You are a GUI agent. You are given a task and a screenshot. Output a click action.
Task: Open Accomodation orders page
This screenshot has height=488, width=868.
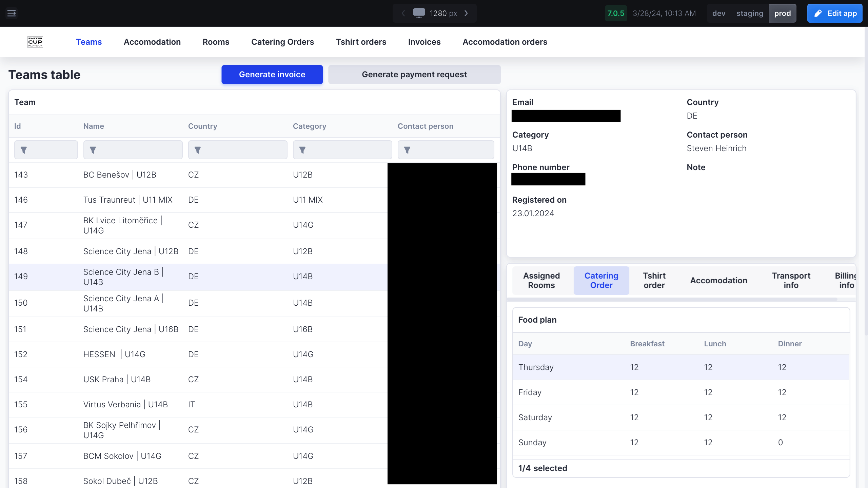coord(505,42)
